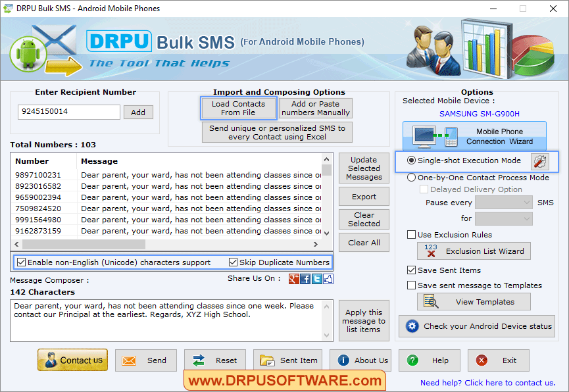Export the contact list
The width and height of the screenshot is (569, 392).
pyautogui.click(x=364, y=197)
